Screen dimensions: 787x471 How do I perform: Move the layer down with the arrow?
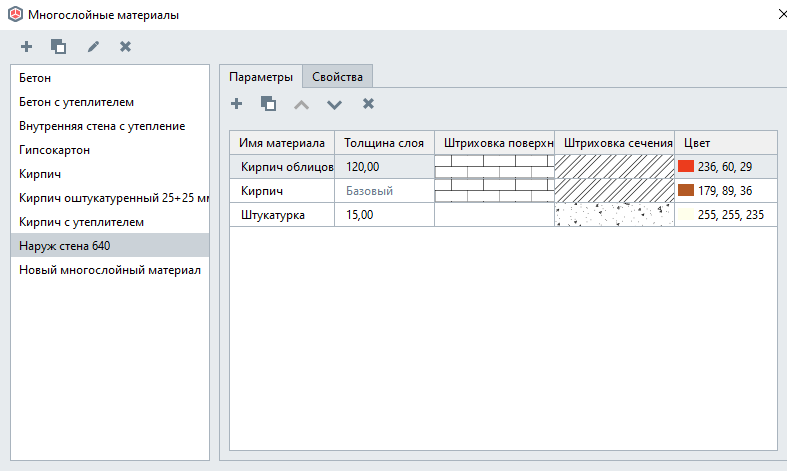pos(334,103)
